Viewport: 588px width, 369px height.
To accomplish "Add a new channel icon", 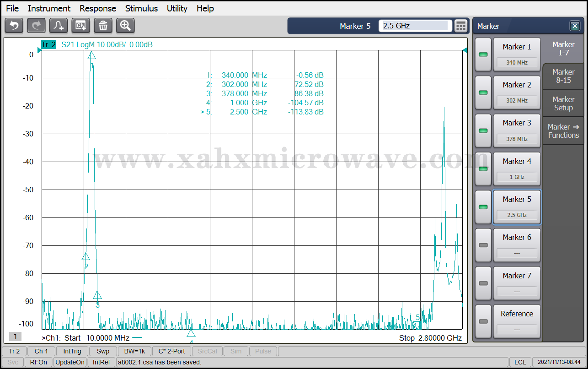I will (81, 26).
